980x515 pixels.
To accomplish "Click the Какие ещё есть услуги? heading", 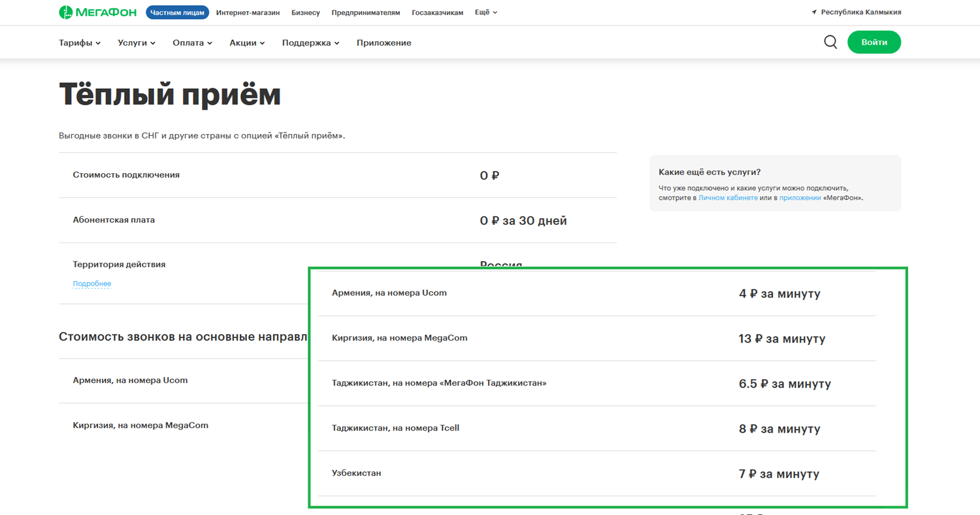I will pos(710,172).
